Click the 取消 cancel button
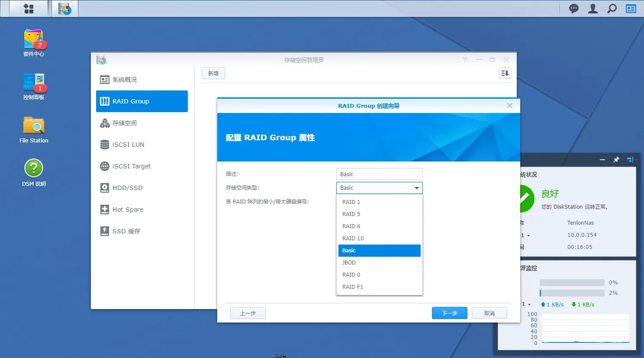 pos(489,313)
